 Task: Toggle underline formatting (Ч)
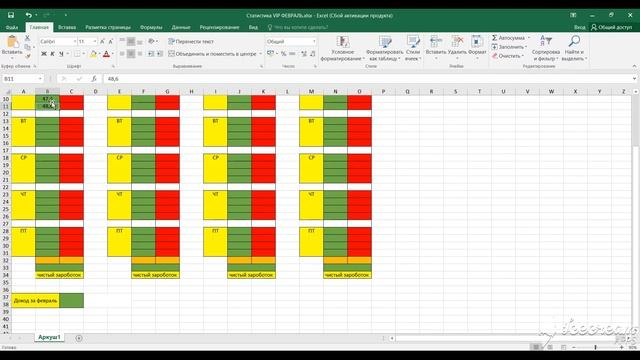pyautogui.click(x=61, y=54)
